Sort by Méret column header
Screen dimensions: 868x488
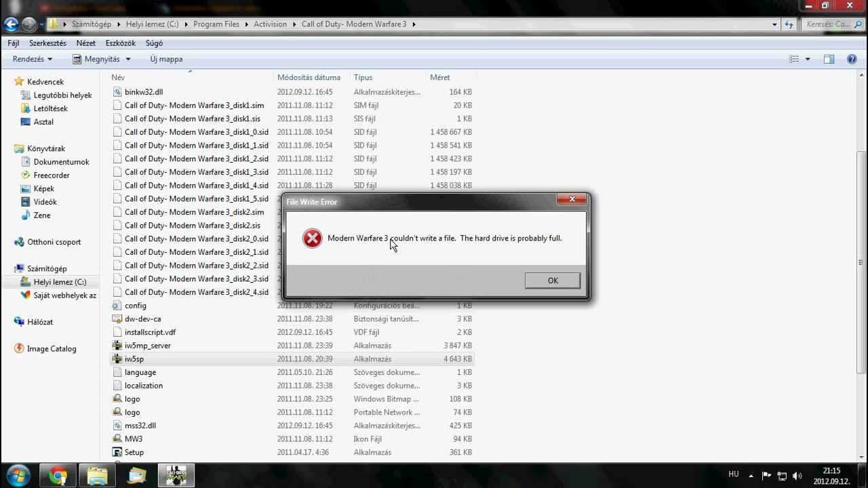coord(450,77)
